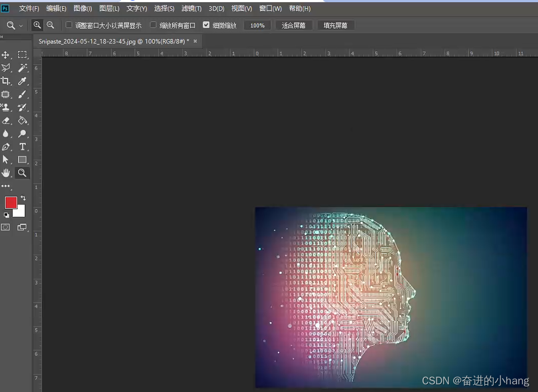Open the 图层(L) menu

coord(109,9)
